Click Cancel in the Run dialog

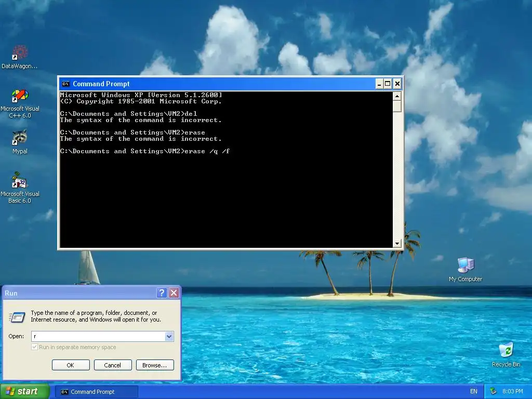coord(113,365)
